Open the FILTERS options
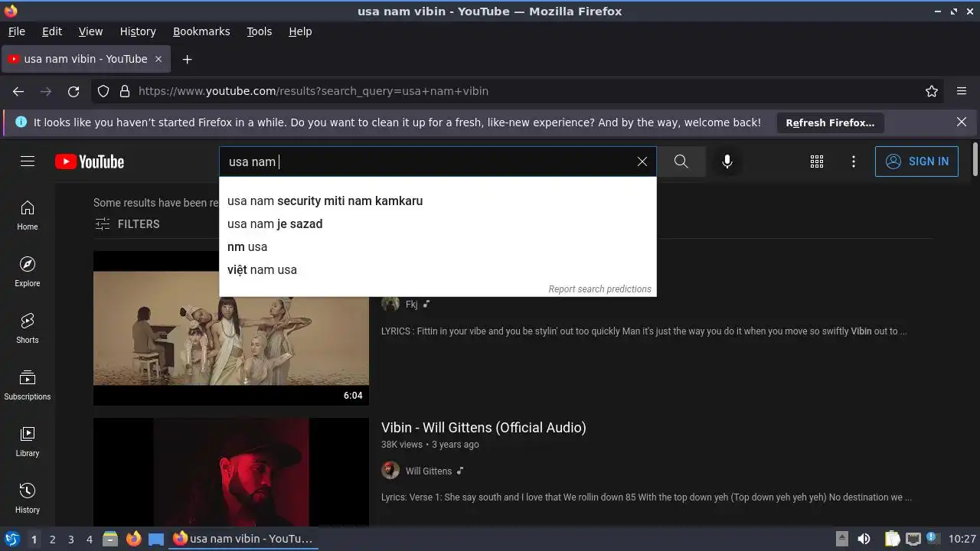The image size is (980, 551). coord(127,224)
